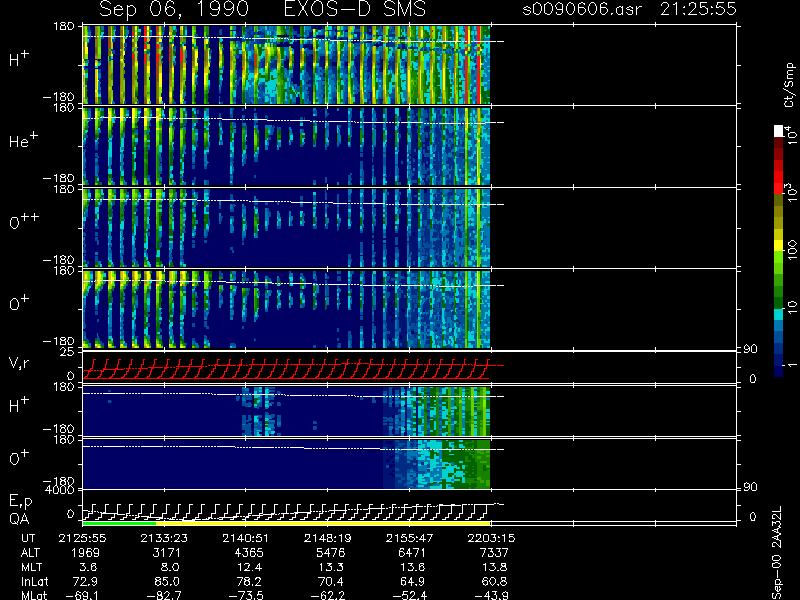Image resolution: width=800 pixels, height=600 pixels.
Task: Click the ALT value "3171"
Action: point(167,553)
